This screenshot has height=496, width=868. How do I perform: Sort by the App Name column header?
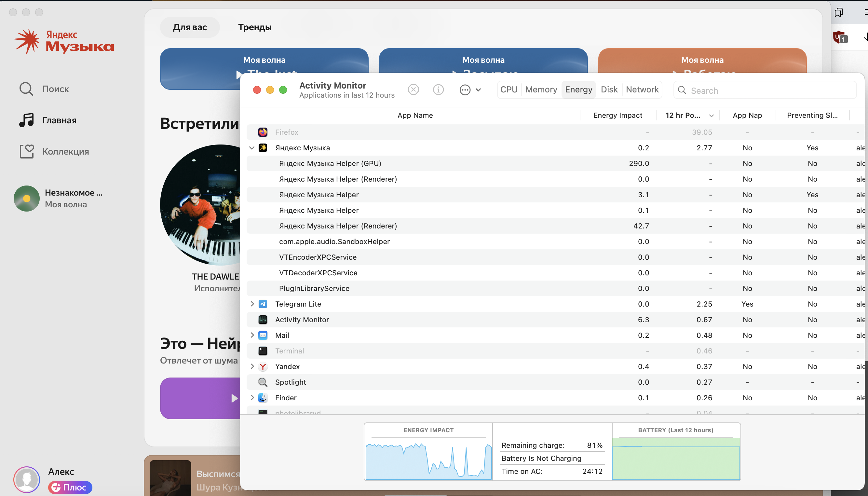(x=415, y=116)
